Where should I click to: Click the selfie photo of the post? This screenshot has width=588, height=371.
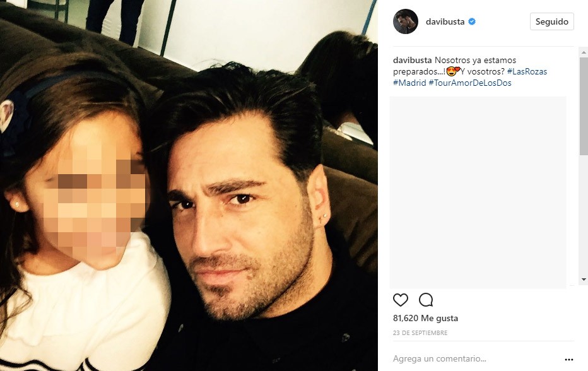(189, 185)
